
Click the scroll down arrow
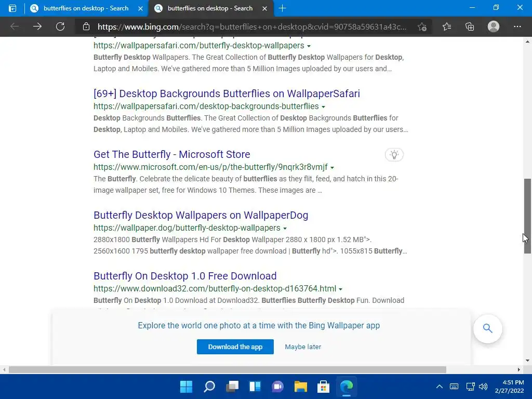point(527,361)
